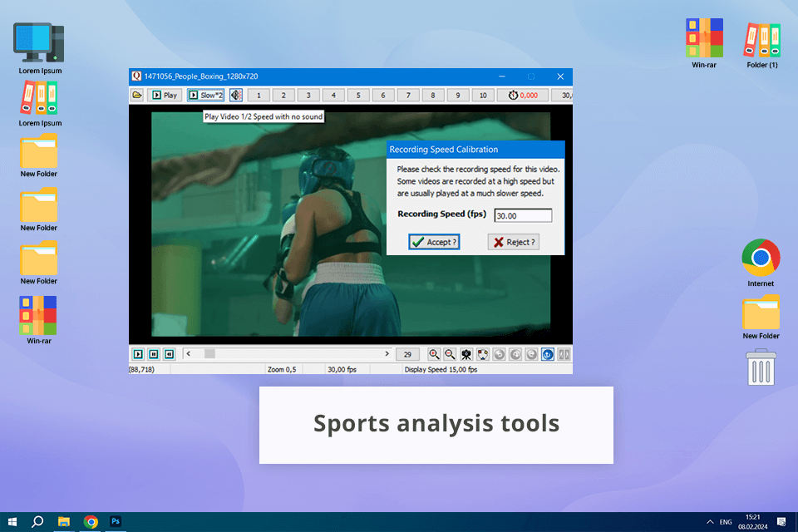Open File Explorer from taskbar

64,522
